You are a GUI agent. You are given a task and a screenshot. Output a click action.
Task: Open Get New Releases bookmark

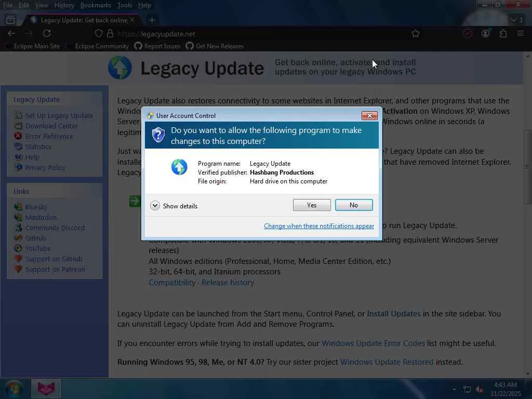[x=215, y=46]
